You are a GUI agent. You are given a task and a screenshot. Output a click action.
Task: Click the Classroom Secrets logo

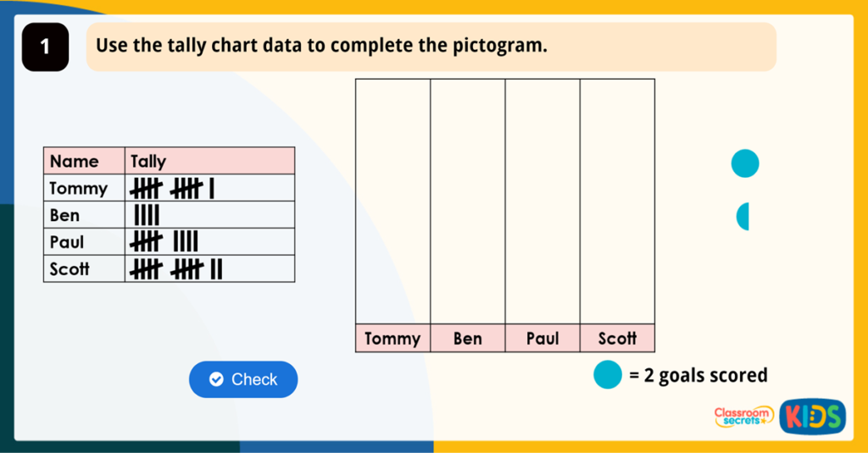(743, 416)
